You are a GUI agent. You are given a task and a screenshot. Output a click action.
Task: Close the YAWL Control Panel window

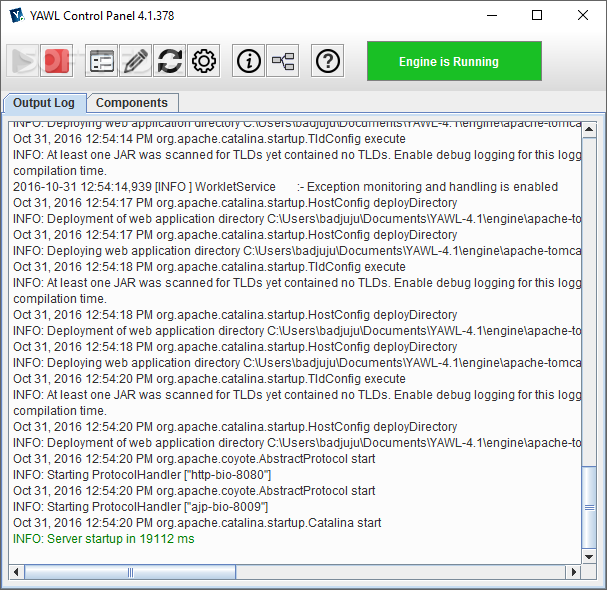[583, 15]
